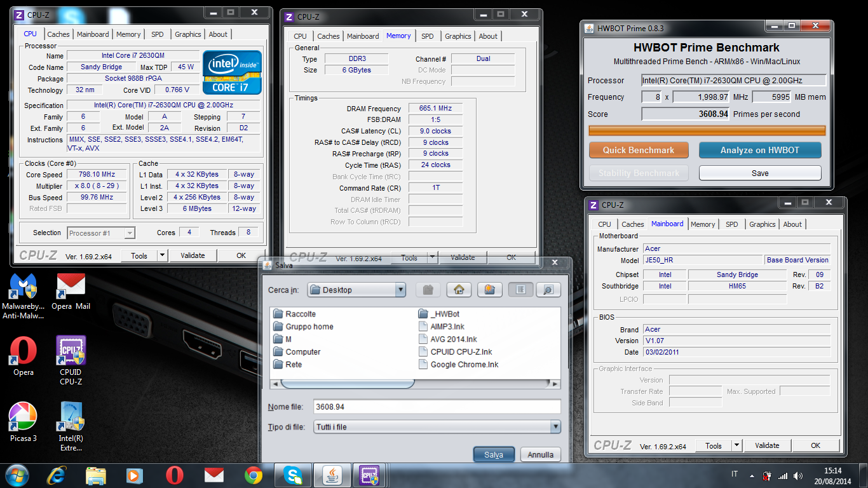Select Google Chrome.lnk file
This screenshot has height=488, width=868.
coord(459,365)
